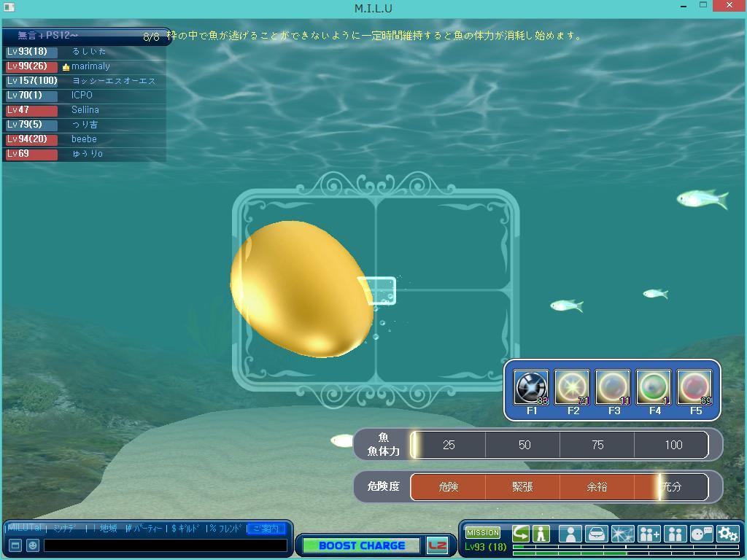The width and height of the screenshot is (747, 560).
Task: Open the inventory bag icon
Action: (596, 534)
